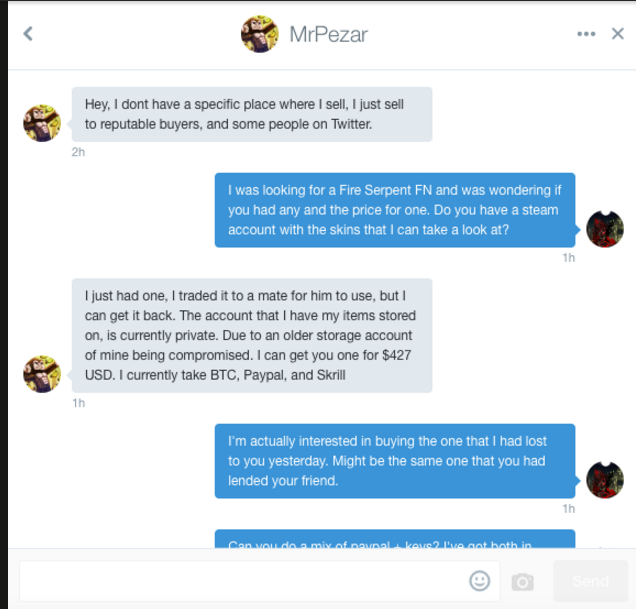The height and width of the screenshot is (609, 636).
Task: Click MrPezar's avatar beside the $427 message
Action: pyautogui.click(x=42, y=374)
